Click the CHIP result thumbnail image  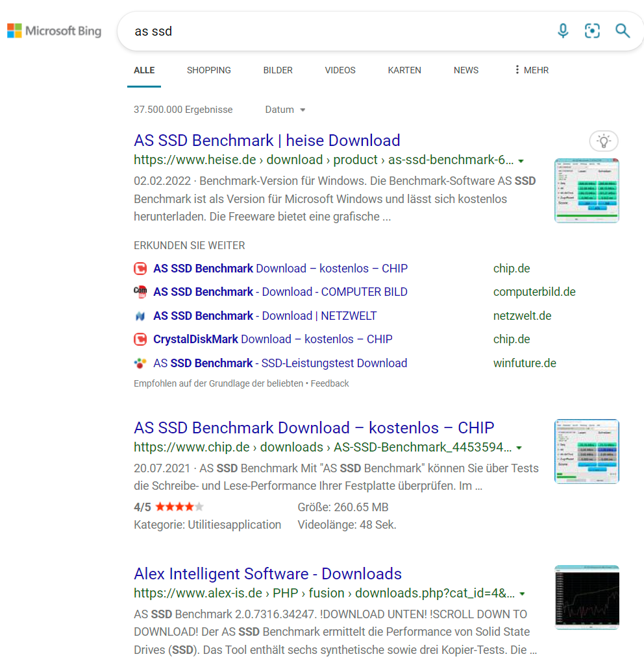[x=587, y=451]
